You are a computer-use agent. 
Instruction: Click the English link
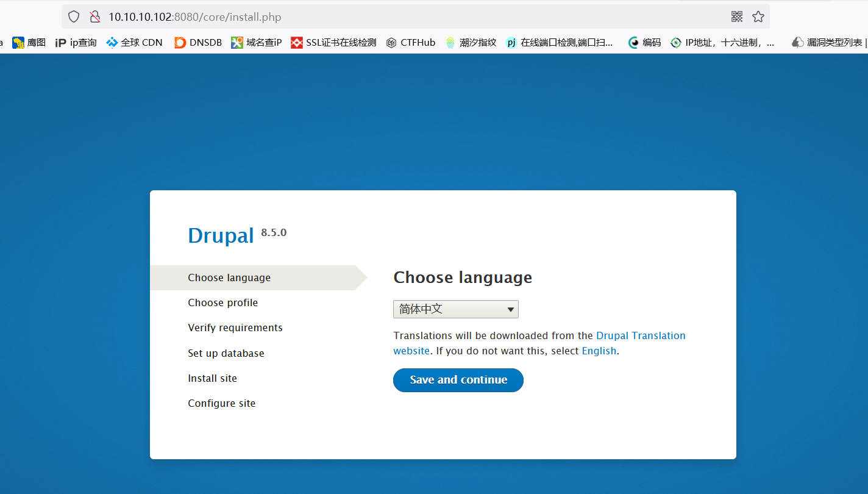pyautogui.click(x=599, y=351)
